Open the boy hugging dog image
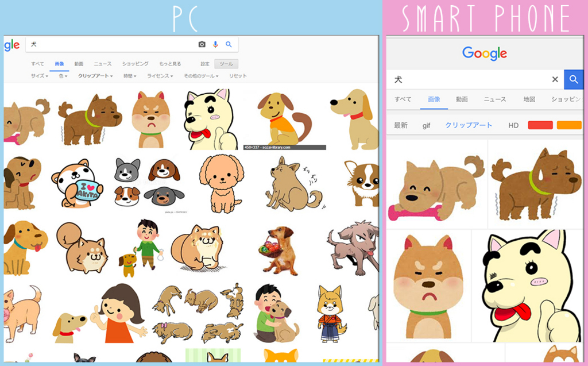This screenshot has height=366, width=588. click(x=276, y=314)
